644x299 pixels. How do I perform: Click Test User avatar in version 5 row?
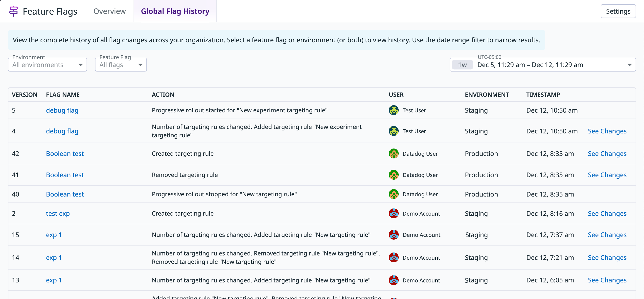point(393,110)
